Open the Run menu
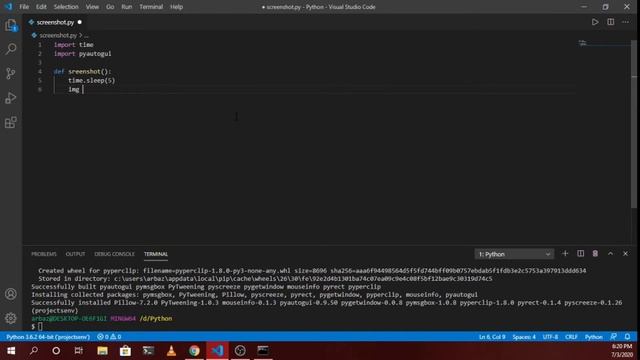This screenshot has height=360, width=640. click(x=127, y=7)
